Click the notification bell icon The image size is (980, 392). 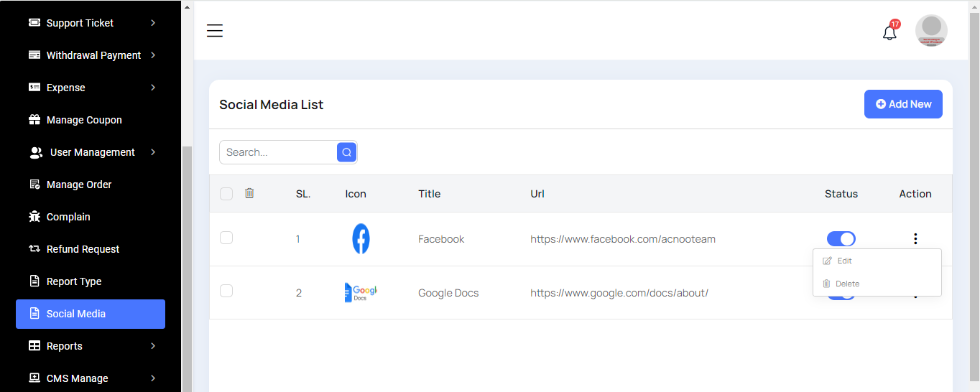point(889,32)
